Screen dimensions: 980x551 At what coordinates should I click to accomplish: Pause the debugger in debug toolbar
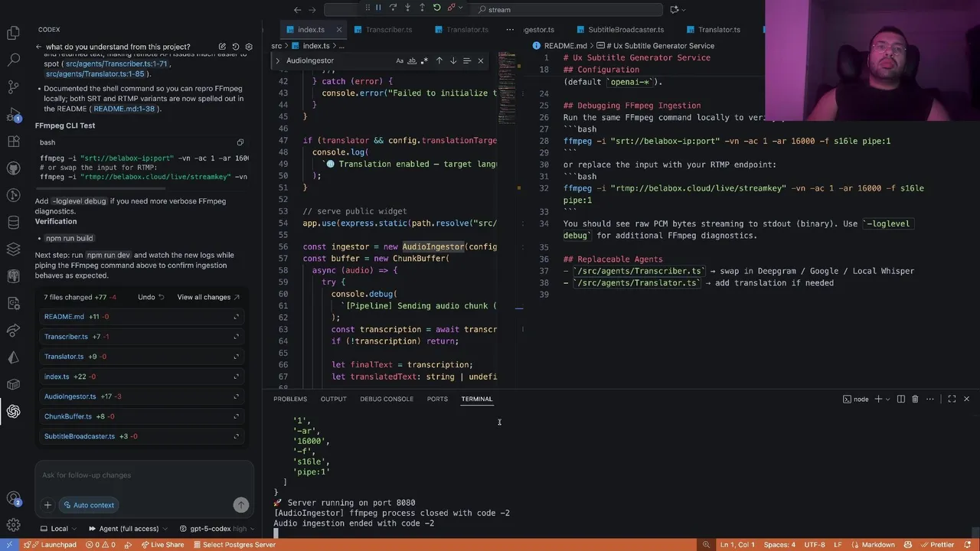[378, 8]
